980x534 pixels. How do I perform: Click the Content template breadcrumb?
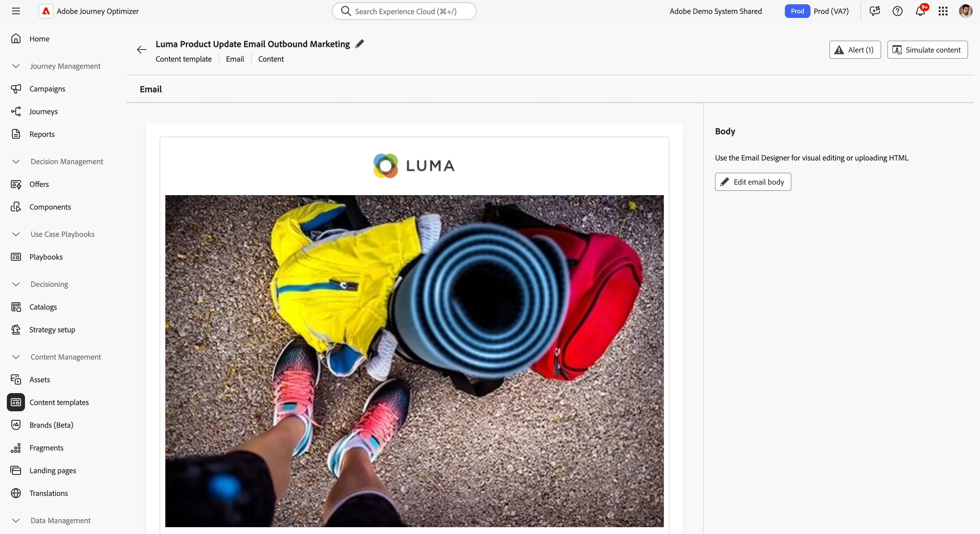[x=184, y=59]
